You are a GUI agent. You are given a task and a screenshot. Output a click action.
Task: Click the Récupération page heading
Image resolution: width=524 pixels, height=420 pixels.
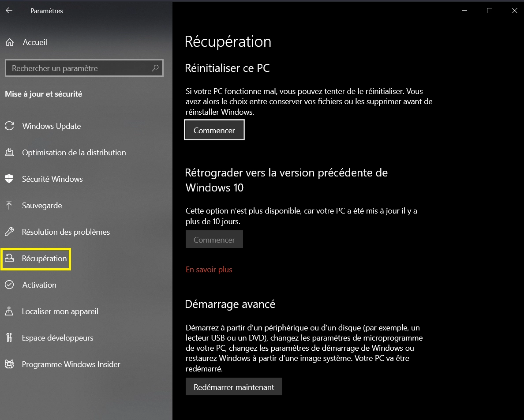228,42
